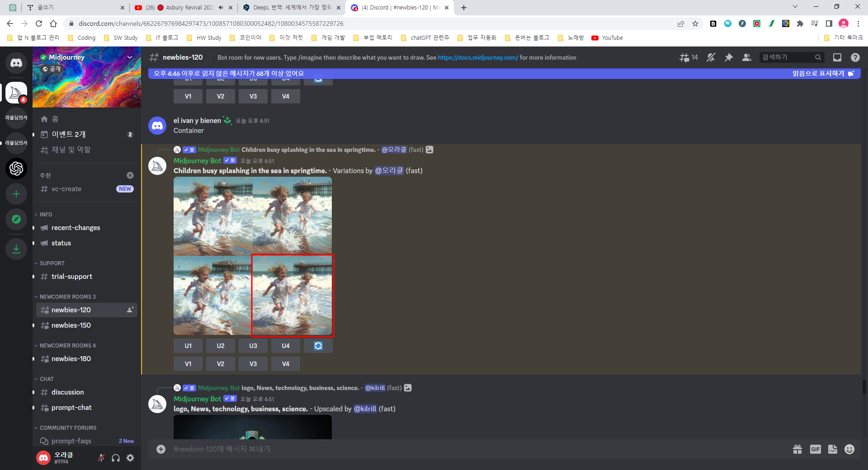Click U2 under Children splashing images
Screen dimensions: 868x470
[x=221, y=346]
